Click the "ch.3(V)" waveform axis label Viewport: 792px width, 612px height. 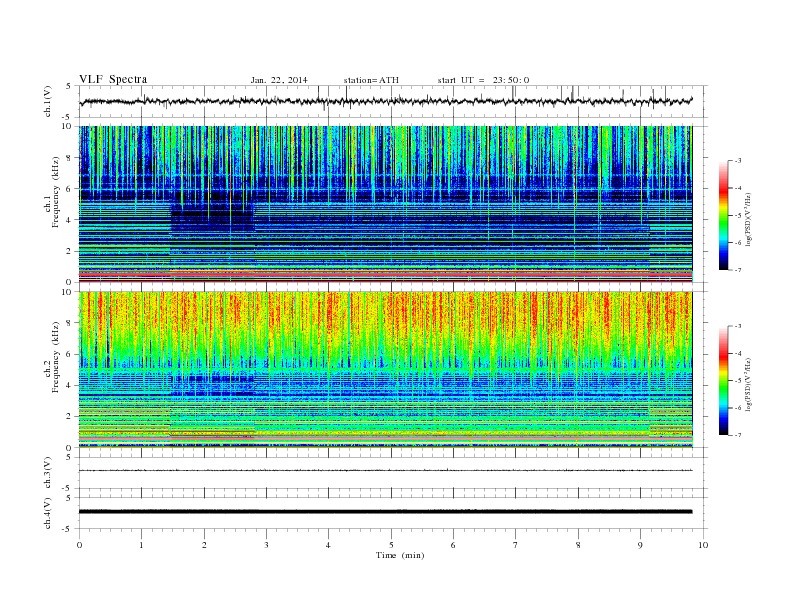tap(47, 473)
